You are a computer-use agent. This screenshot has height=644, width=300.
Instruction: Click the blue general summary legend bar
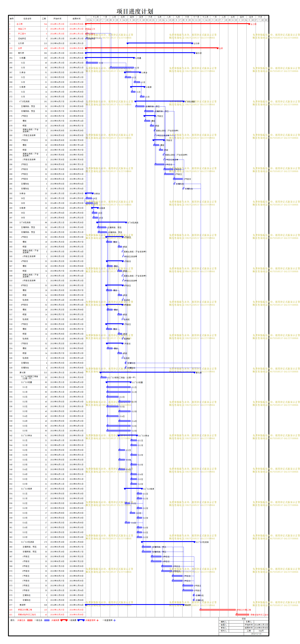click(81, 620)
